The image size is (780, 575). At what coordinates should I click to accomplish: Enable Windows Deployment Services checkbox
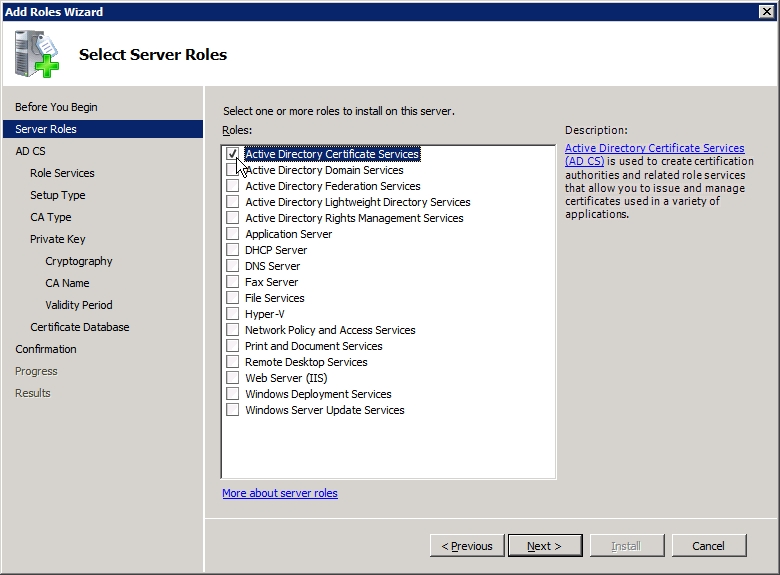click(x=232, y=393)
